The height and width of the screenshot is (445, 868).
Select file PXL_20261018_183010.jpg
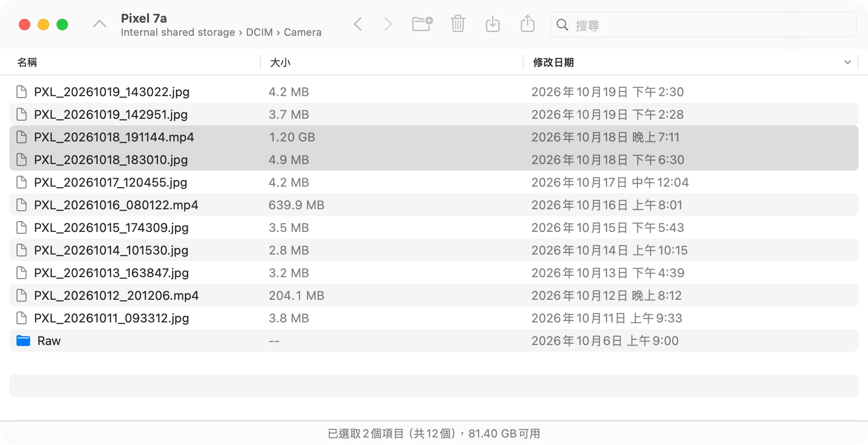111,160
